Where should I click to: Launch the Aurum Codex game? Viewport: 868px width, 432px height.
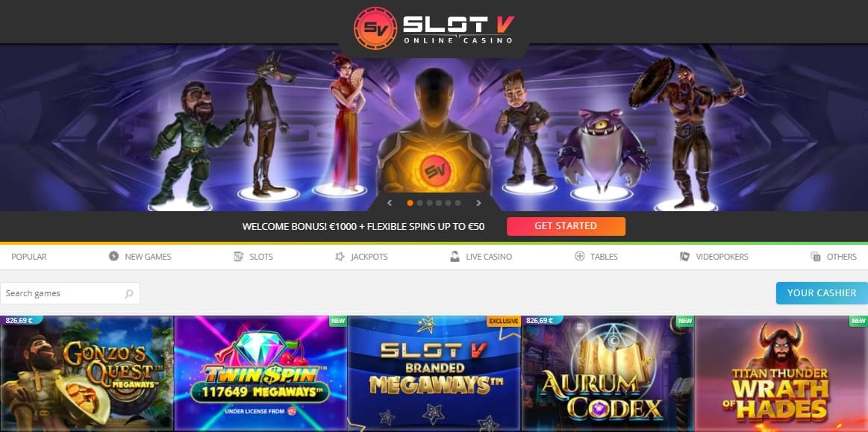point(608,374)
